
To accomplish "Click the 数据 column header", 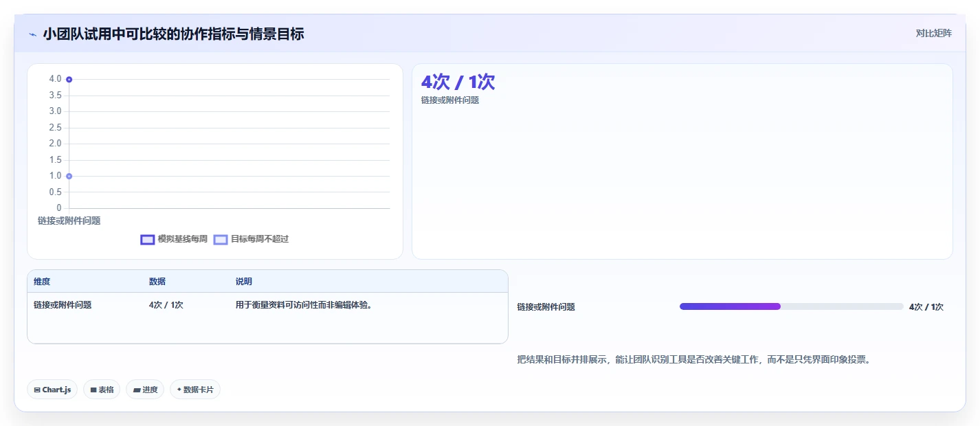I will click(157, 282).
